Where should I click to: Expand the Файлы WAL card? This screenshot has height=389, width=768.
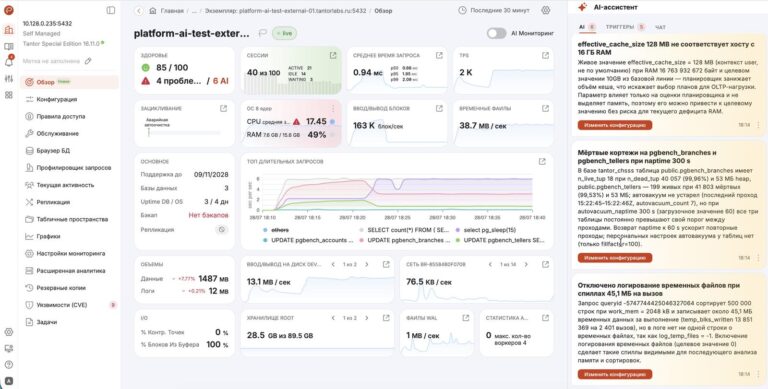tap(465, 318)
